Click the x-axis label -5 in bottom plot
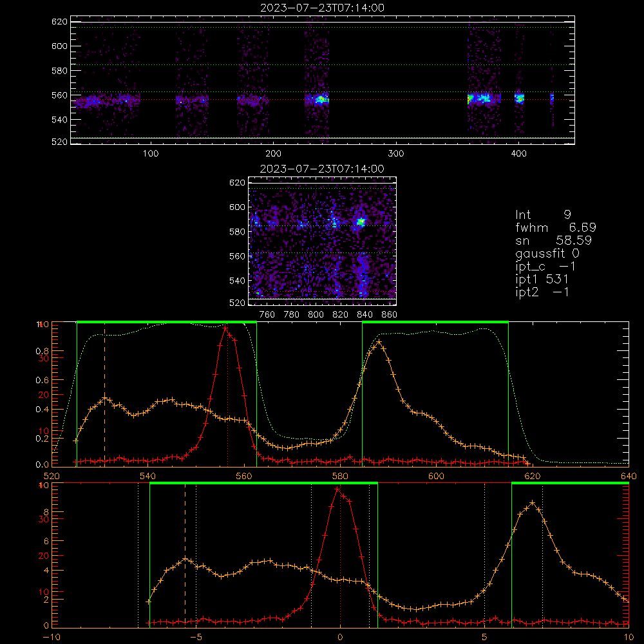The image size is (644, 644). tap(196, 638)
